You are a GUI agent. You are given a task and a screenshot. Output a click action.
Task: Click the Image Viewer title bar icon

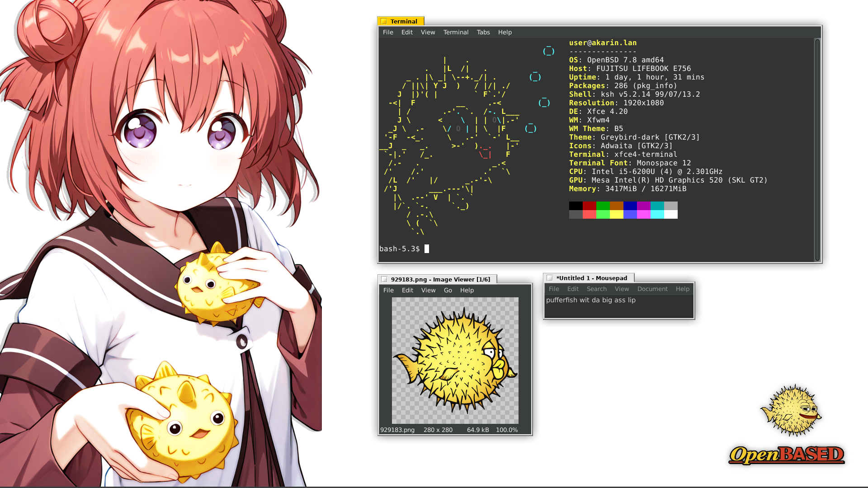pyautogui.click(x=384, y=279)
